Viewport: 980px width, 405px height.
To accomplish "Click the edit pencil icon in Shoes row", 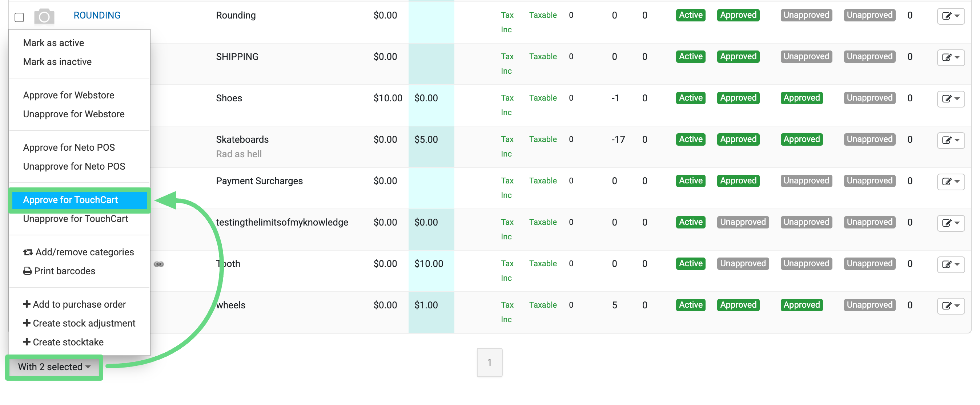I will (x=946, y=99).
